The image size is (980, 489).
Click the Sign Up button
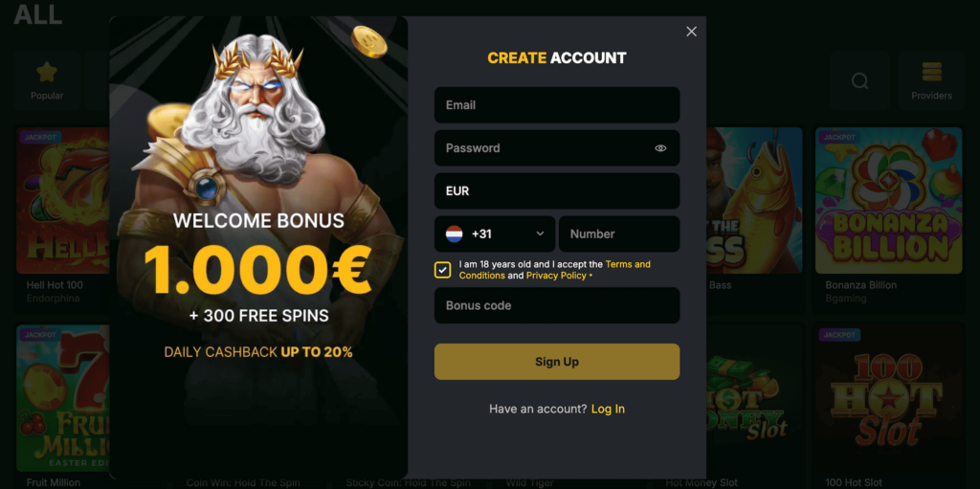(557, 362)
